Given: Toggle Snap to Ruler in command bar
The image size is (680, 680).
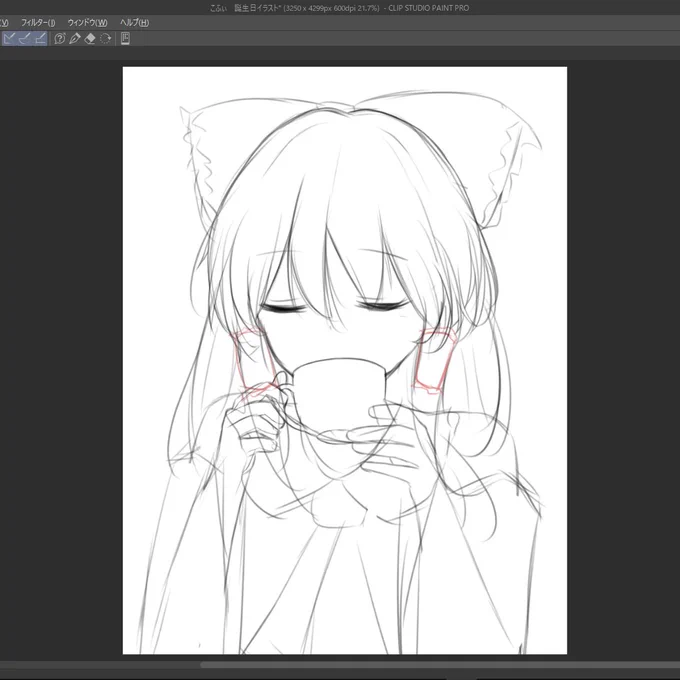Looking at the screenshot, I should click(x=10, y=39).
